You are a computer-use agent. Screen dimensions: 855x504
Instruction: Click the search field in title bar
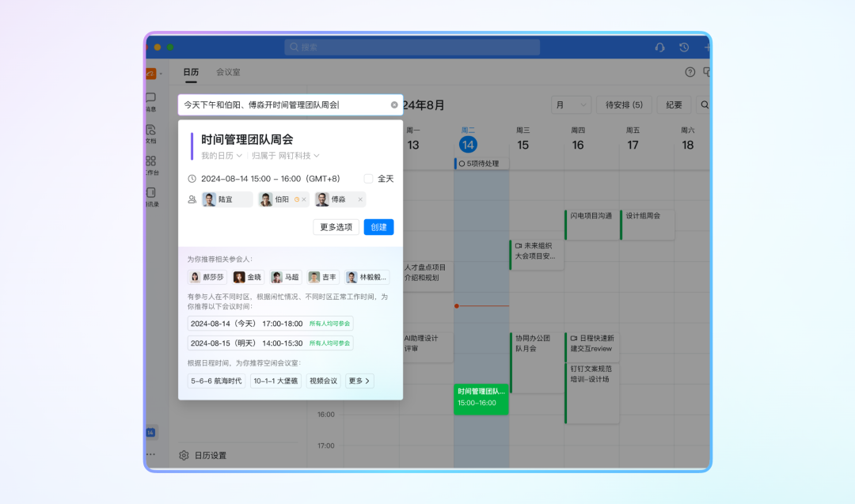pyautogui.click(x=412, y=47)
